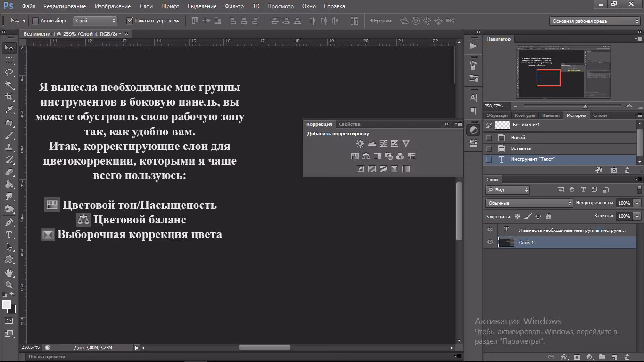Close the Без имени-1 document tab

[127, 34]
